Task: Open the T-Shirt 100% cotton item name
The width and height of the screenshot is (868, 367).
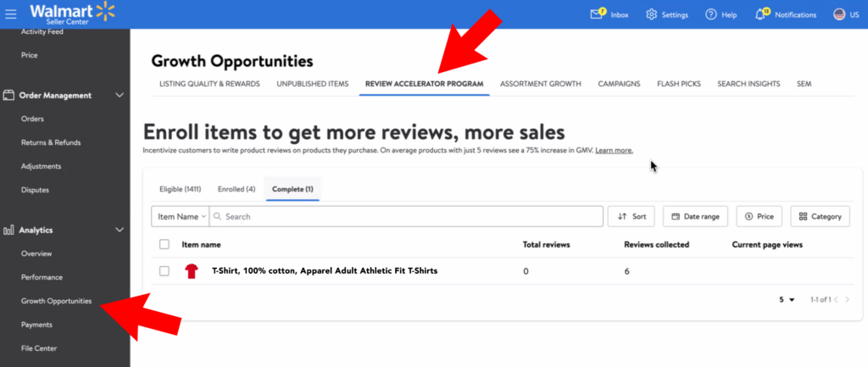Action: (325, 271)
